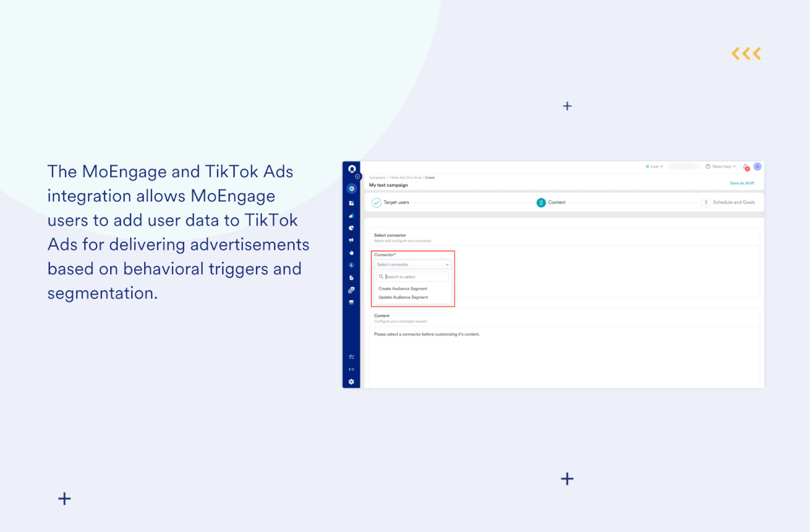This screenshot has height=532, width=810.
Task: Open the Need help dropdown
Action: point(721,167)
